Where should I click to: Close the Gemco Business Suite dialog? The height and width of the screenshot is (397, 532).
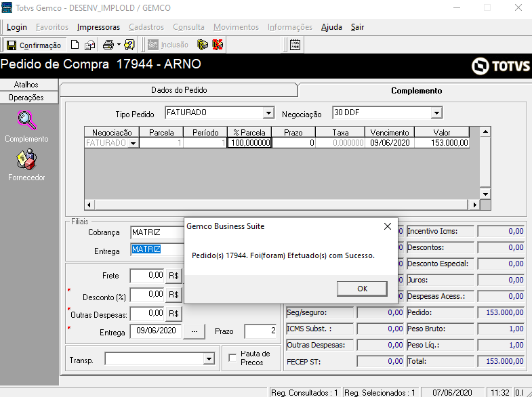click(x=388, y=226)
